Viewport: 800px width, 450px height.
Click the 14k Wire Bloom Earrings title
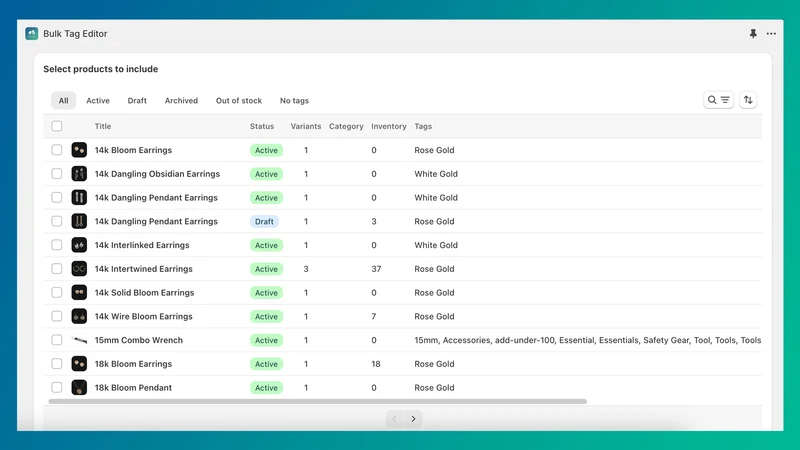coord(143,316)
